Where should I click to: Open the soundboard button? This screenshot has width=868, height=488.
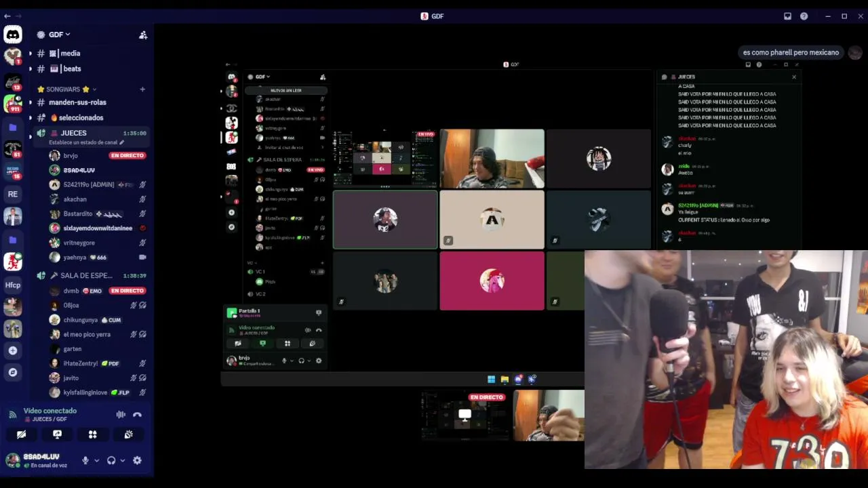(128, 434)
